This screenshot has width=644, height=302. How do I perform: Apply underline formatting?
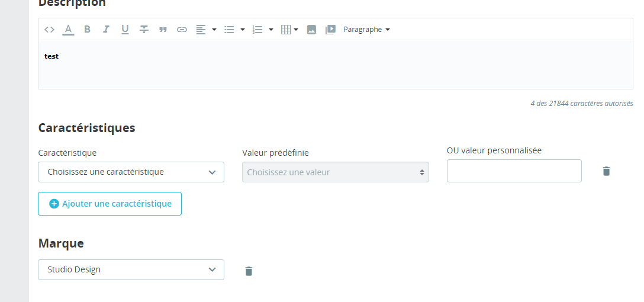[125, 30]
